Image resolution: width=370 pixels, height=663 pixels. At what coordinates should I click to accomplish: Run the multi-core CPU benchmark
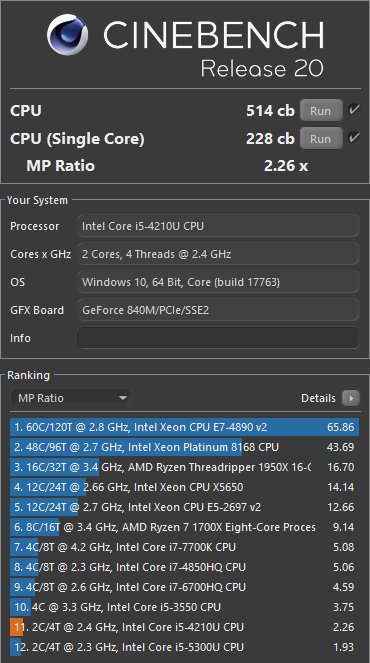321,111
